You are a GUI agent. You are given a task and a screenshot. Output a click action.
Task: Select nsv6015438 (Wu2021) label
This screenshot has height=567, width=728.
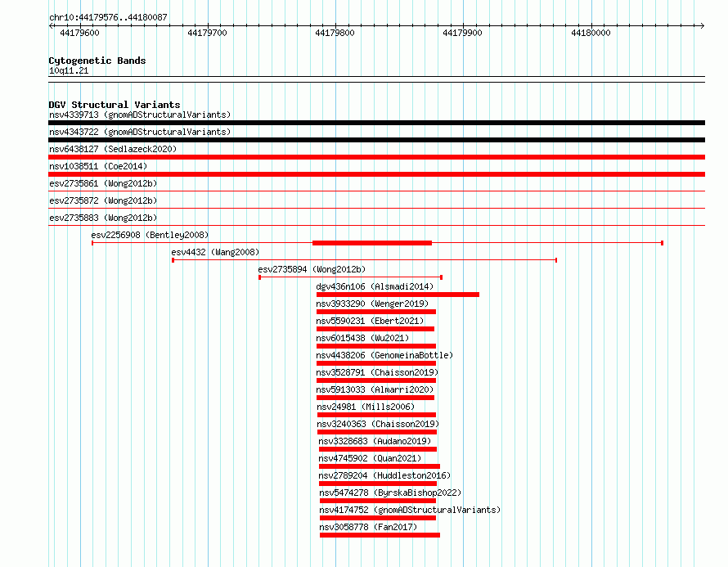pyautogui.click(x=362, y=338)
